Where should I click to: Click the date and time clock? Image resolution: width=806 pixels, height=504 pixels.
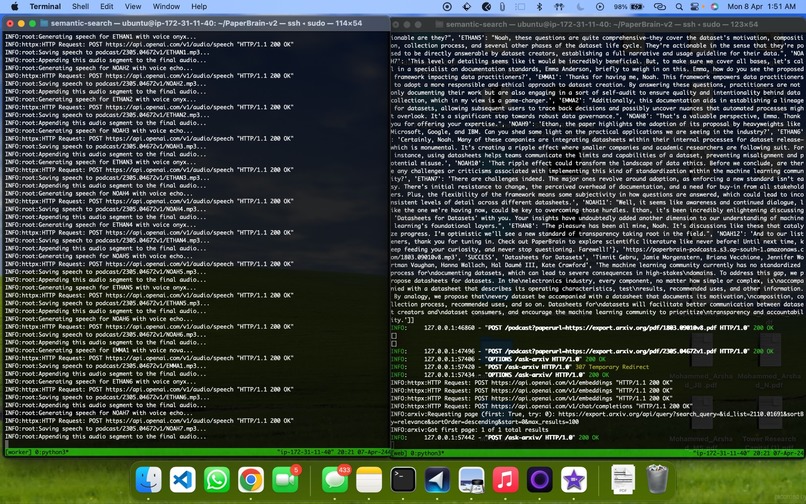coord(761,7)
